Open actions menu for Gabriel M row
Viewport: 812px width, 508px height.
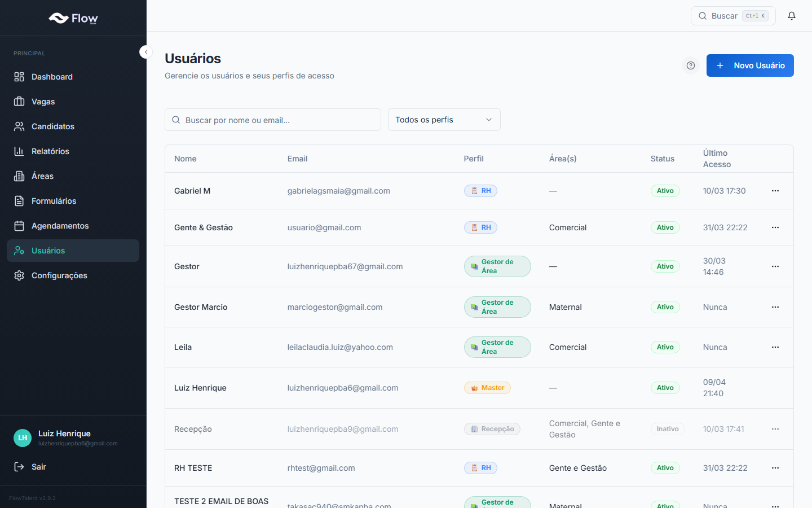click(x=775, y=191)
